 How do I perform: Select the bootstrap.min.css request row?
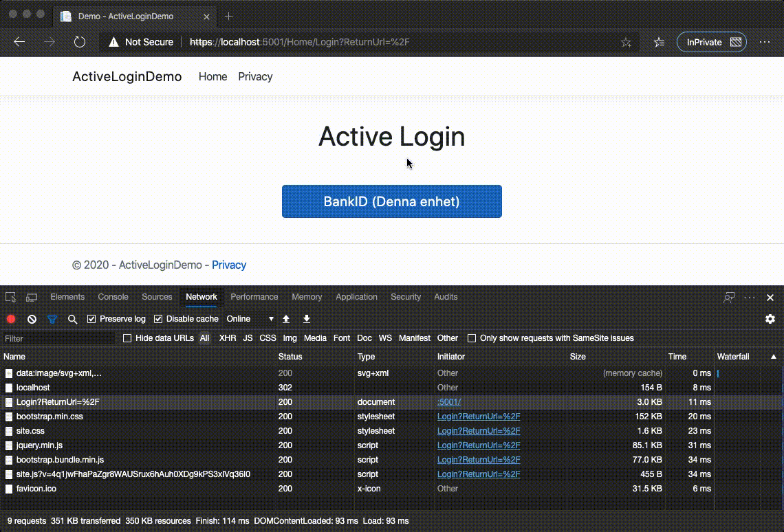(358, 417)
